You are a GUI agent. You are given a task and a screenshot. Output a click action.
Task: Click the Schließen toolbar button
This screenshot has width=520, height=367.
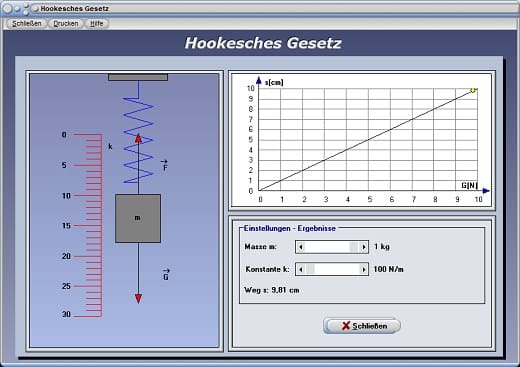27,24
